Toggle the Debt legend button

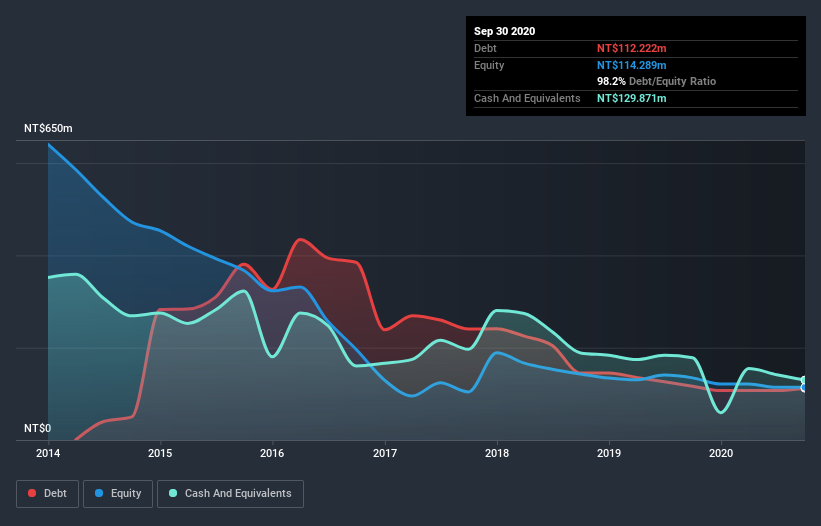click(47, 494)
